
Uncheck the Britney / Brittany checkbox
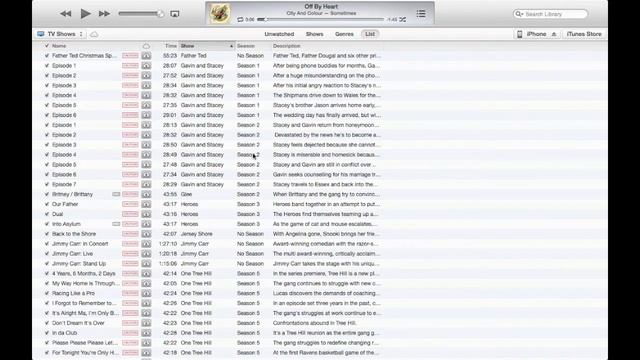click(47, 194)
